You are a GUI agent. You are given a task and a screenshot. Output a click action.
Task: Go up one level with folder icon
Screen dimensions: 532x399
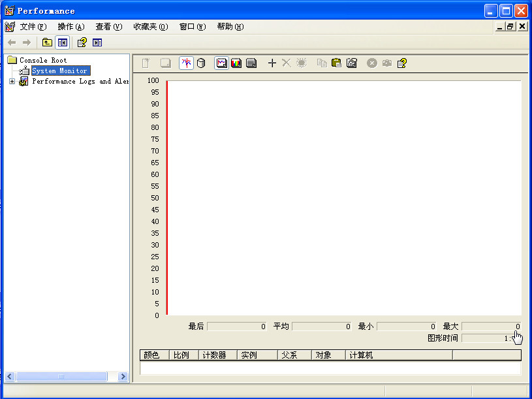(47, 42)
